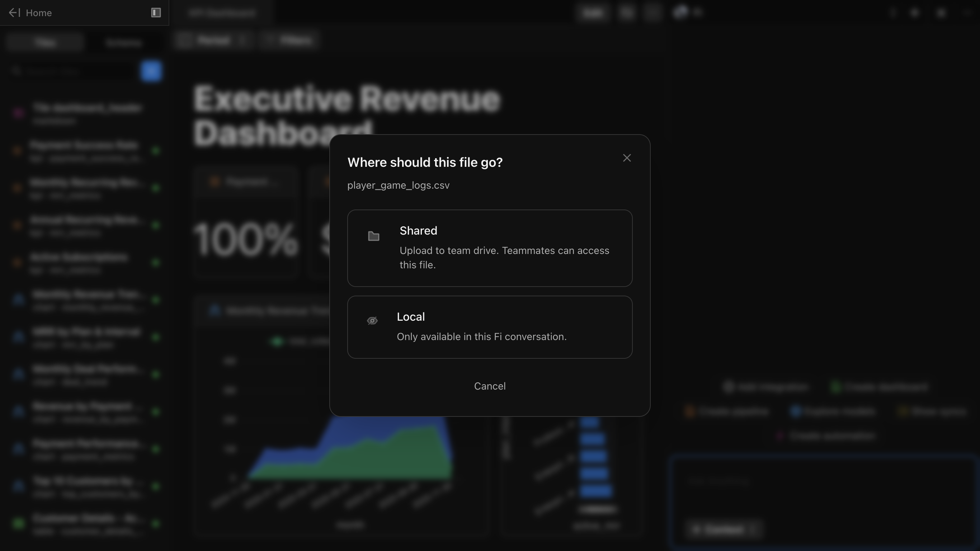Click the crossed-eye icon in Local option
The image size is (980, 551).
pyautogui.click(x=372, y=321)
